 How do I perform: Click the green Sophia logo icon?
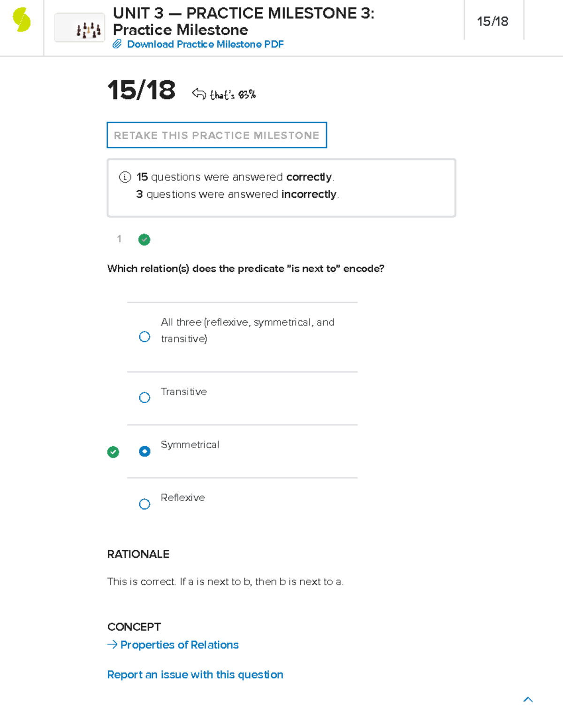[22, 20]
